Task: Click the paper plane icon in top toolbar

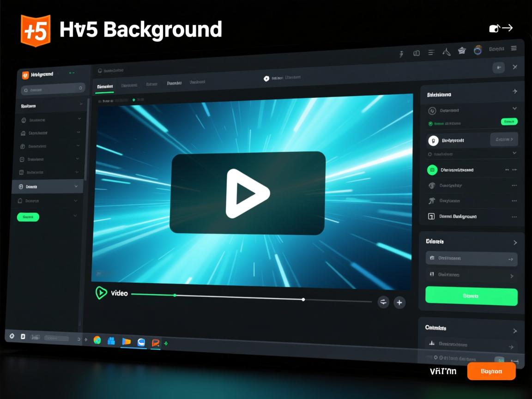Action: coord(461,51)
